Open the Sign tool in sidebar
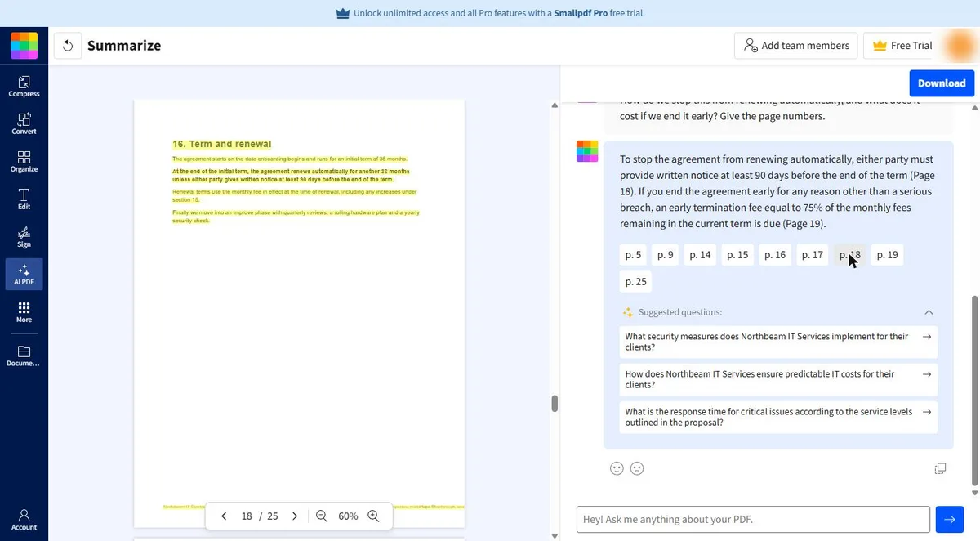This screenshot has height=541, width=980. pyautogui.click(x=24, y=236)
